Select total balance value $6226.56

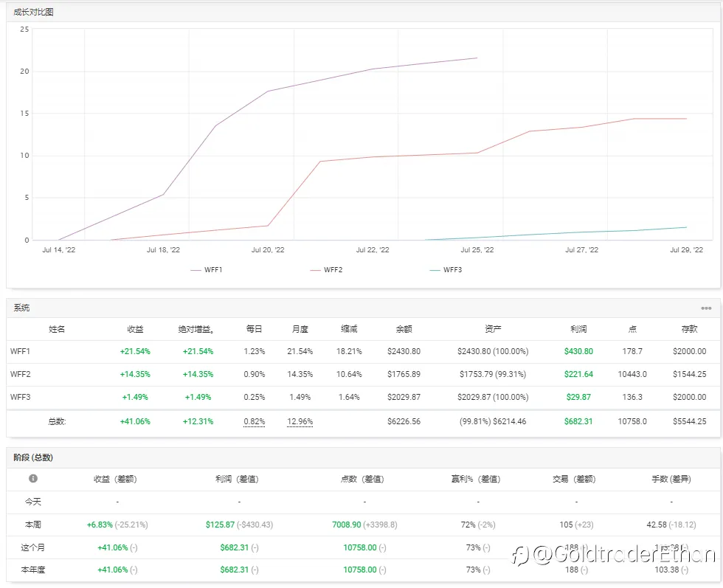click(404, 421)
